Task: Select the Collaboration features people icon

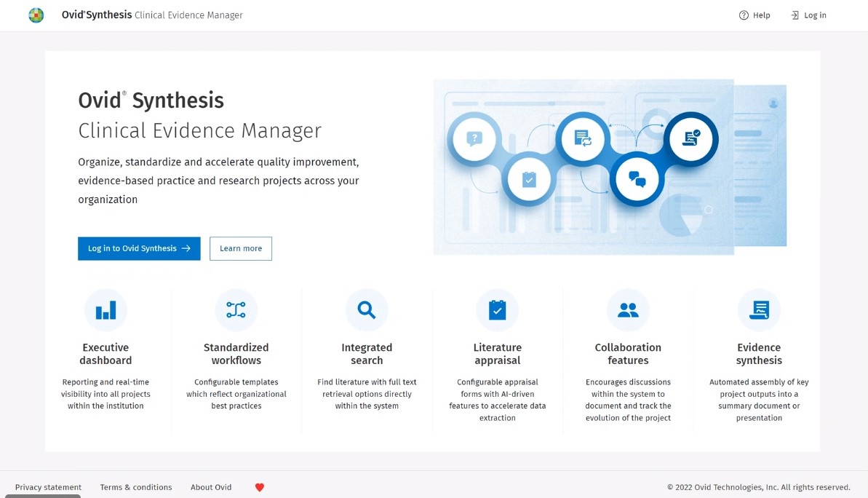Action: click(628, 309)
